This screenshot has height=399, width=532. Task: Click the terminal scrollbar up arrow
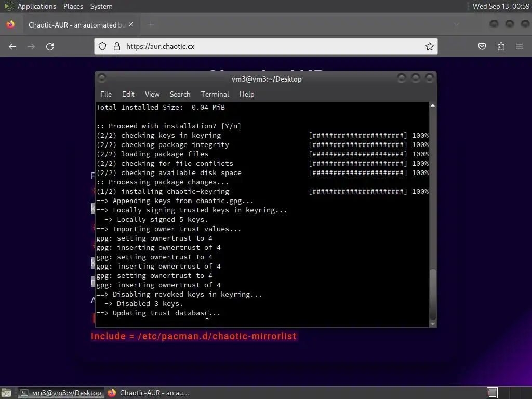(x=433, y=105)
